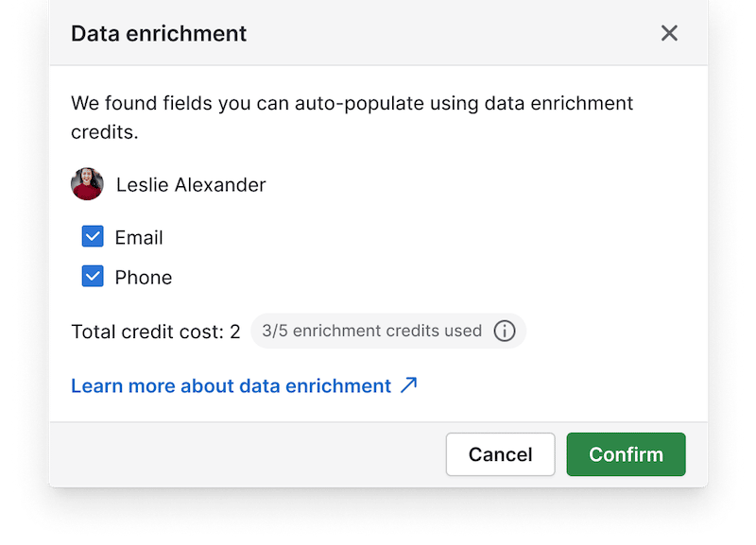The image size is (756, 545).
Task: Select the Confirm action to spend credits
Action: click(626, 454)
